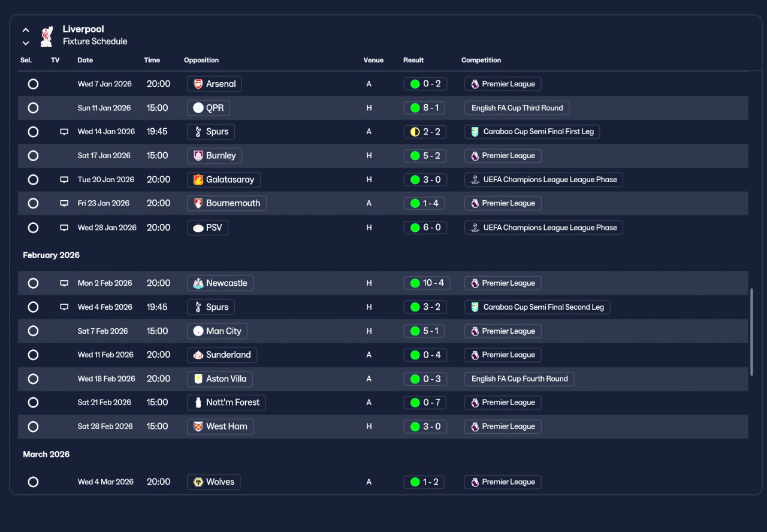Image resolution: width=767 pixels, height=532 pixels.
Task: Select the radio button for the Burnley fixture
Action: coord(33,156)
